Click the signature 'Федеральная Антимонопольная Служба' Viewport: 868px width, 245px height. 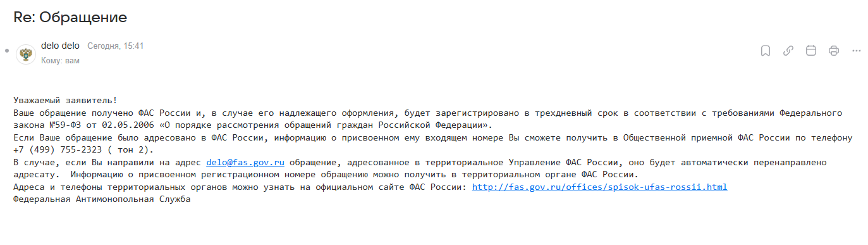pos(102,199)
